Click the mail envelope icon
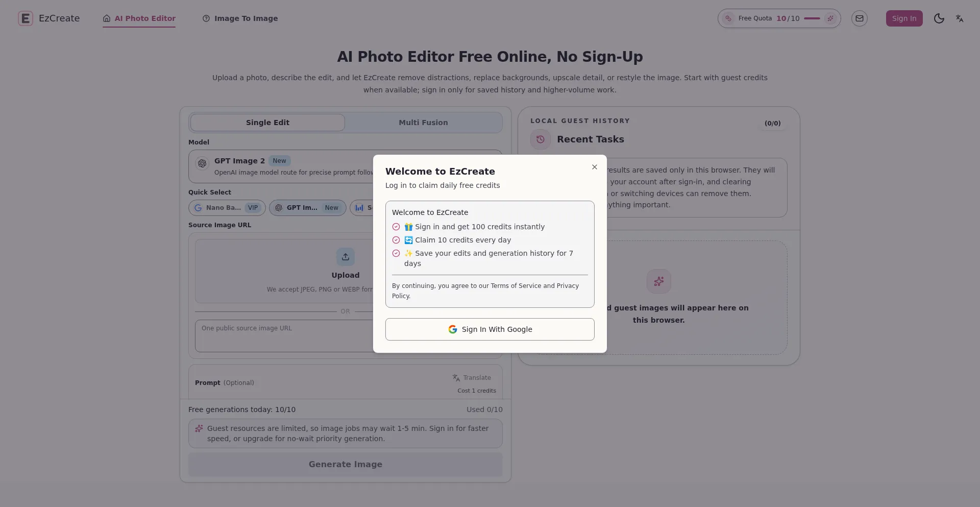The image size is (980, 507). pyautogui.click(x=860, y=18)
